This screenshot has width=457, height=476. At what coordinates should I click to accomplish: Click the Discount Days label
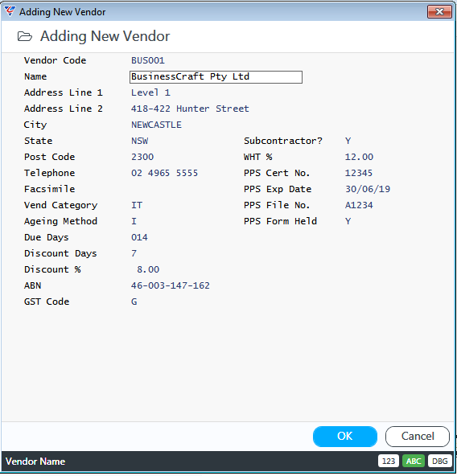(x=60, y=253)
